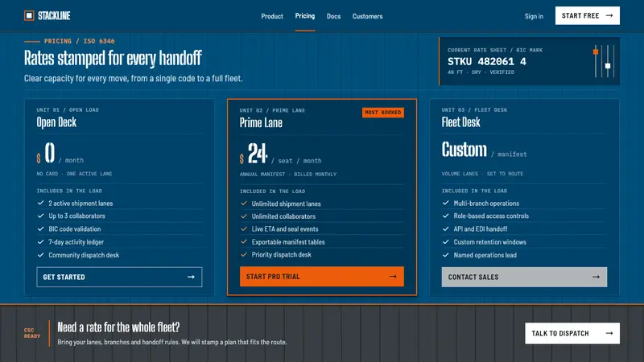Click the Prime Lane plan title
Viewport: 644px width, 362px height.
(x=261, y=123)
